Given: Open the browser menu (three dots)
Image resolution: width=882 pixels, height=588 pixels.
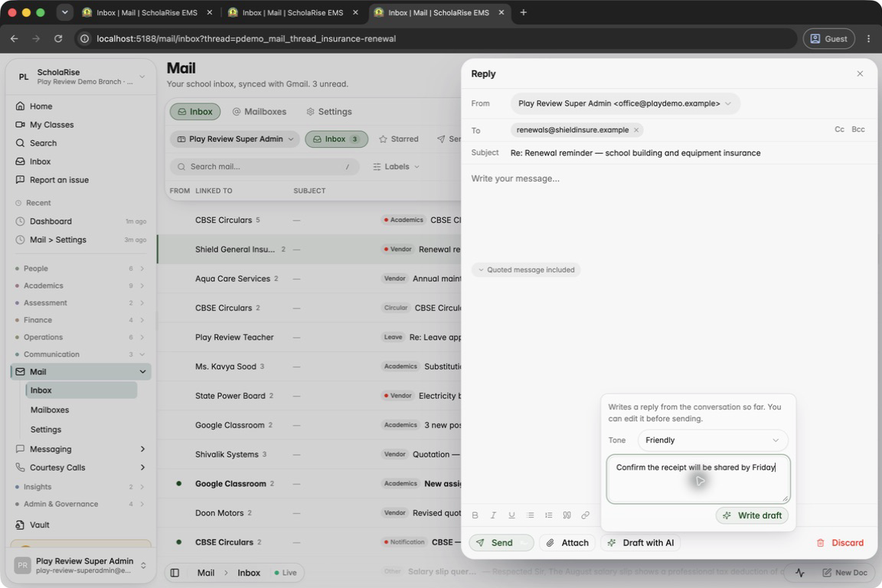Looking at the screenshot, I should click(x=868, y=39).
